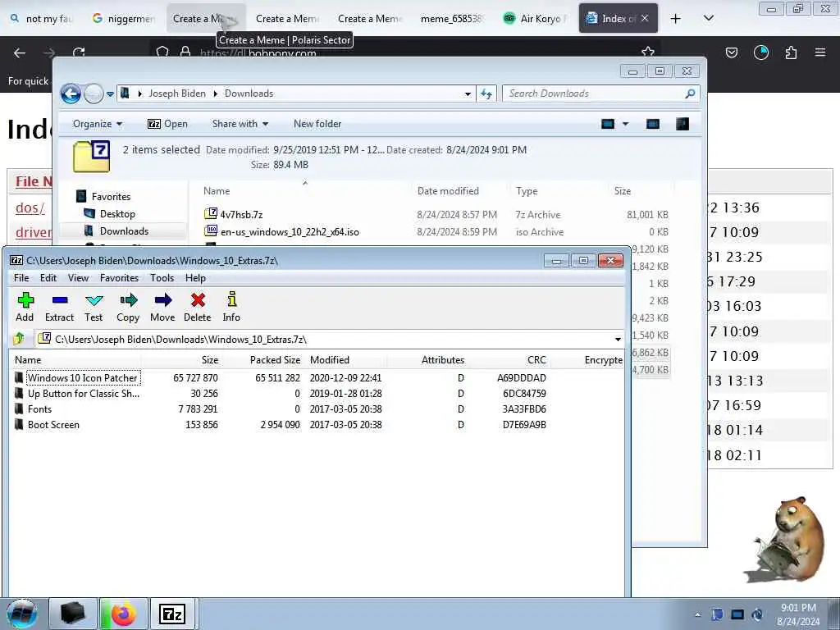Select the Fonts folder in the archive

click(x=39, y=409)
